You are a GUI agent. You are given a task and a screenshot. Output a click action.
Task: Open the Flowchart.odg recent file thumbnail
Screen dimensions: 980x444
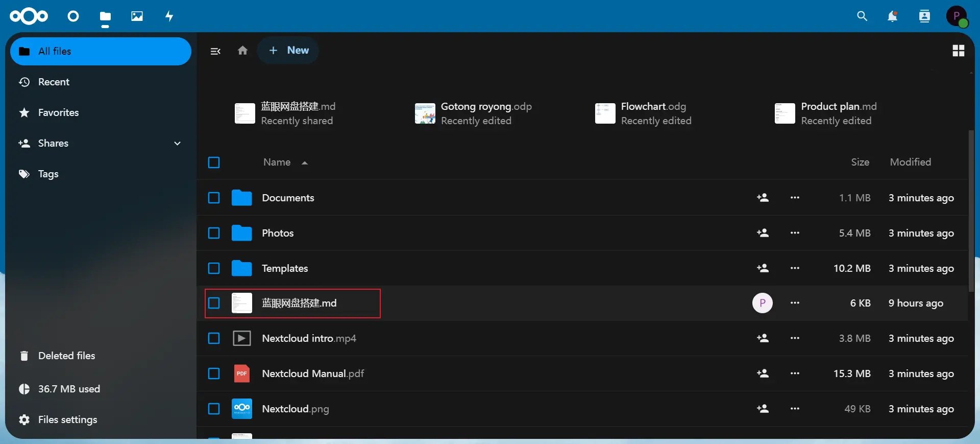tap(605, 113)
